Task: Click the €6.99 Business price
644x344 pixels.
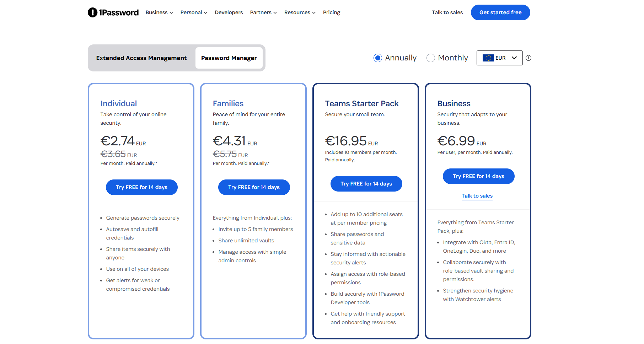Action: tap(456, 141)
